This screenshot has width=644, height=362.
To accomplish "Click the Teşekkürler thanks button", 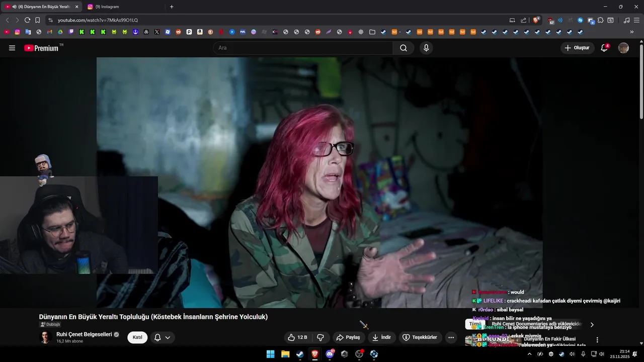I will tap(420, 337).
